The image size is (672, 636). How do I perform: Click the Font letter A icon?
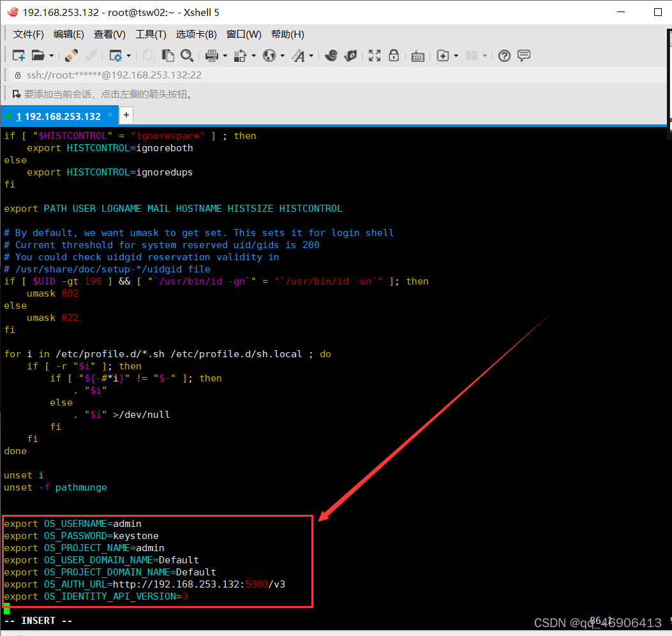298,55
